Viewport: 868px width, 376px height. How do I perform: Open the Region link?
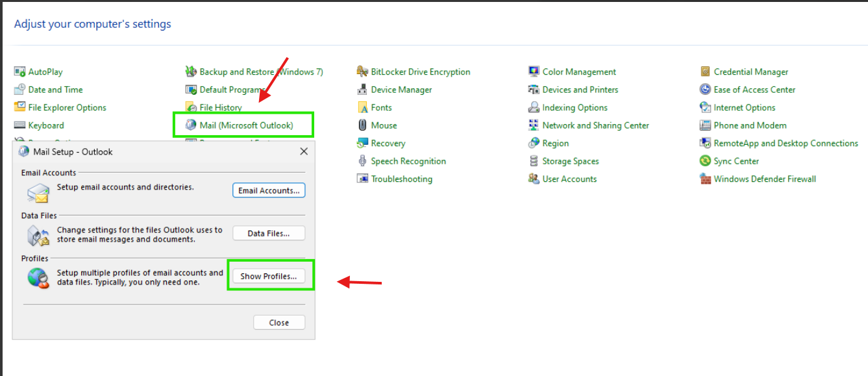point(556,144)
